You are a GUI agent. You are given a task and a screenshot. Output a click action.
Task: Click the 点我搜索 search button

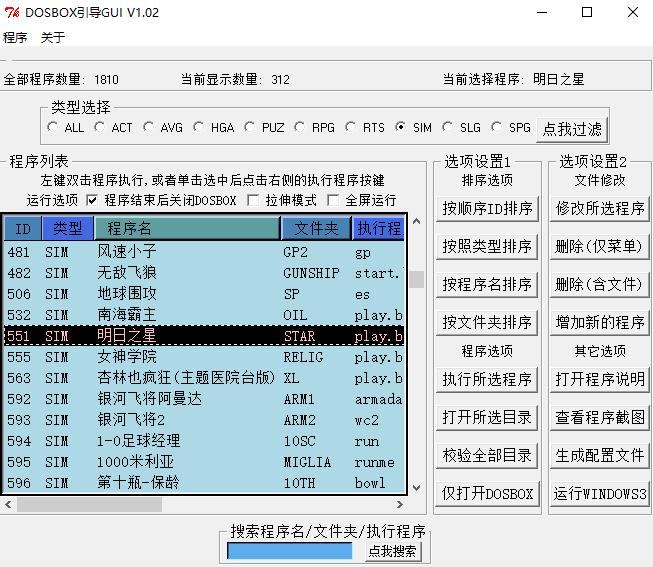click(393, 552)
